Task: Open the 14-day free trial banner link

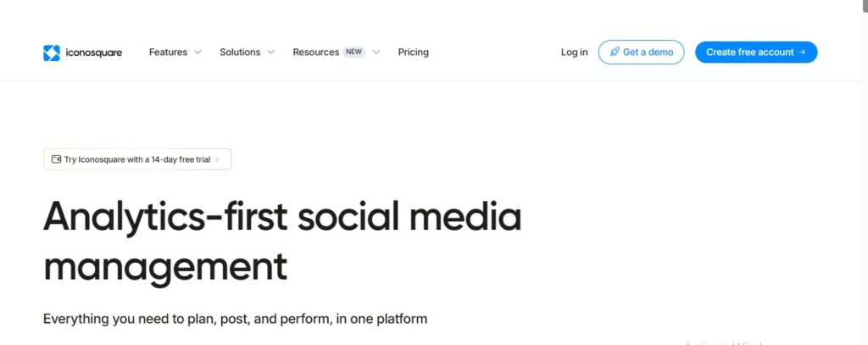Action: tap(137, 159)
